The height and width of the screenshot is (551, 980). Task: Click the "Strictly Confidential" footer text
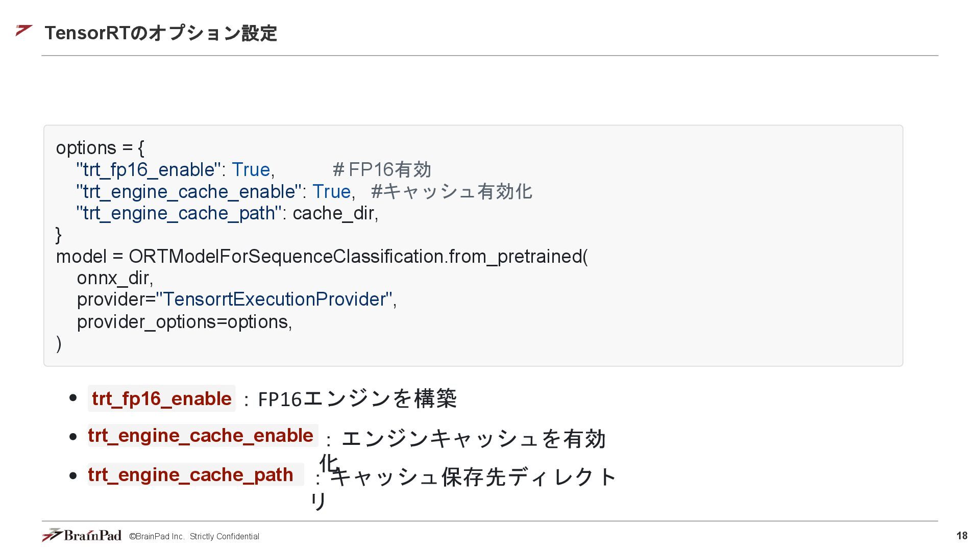coord(224,536)
